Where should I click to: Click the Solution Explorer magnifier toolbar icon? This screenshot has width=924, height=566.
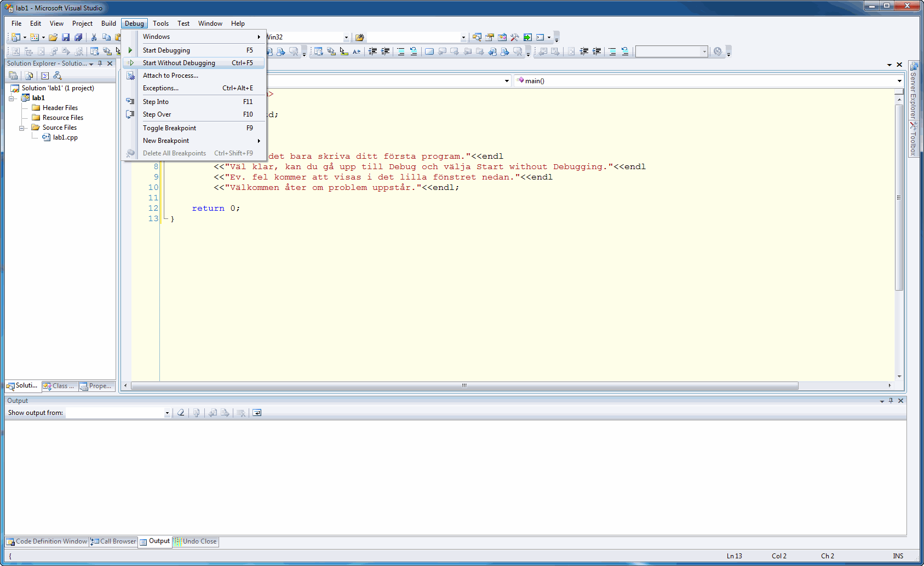[x=477, y=37]
